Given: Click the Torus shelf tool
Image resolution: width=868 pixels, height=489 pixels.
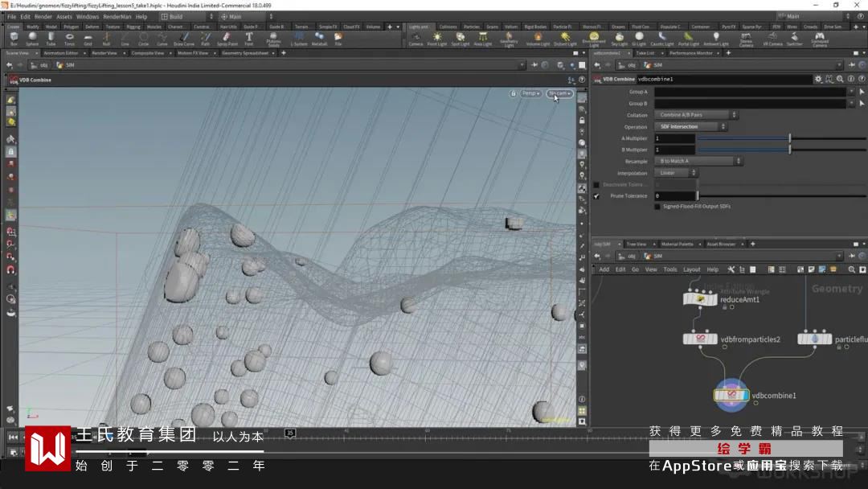Looking at the screenshot, I should [69, 38].
